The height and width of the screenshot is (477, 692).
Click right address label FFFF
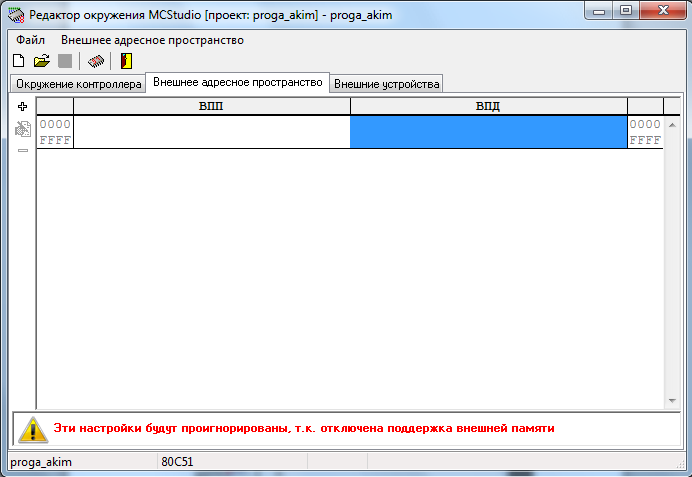645,140
